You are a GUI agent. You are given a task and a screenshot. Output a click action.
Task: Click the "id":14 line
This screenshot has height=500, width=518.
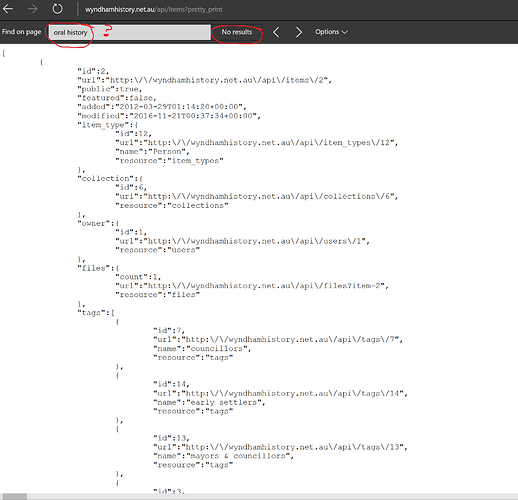tap(171, 384)
